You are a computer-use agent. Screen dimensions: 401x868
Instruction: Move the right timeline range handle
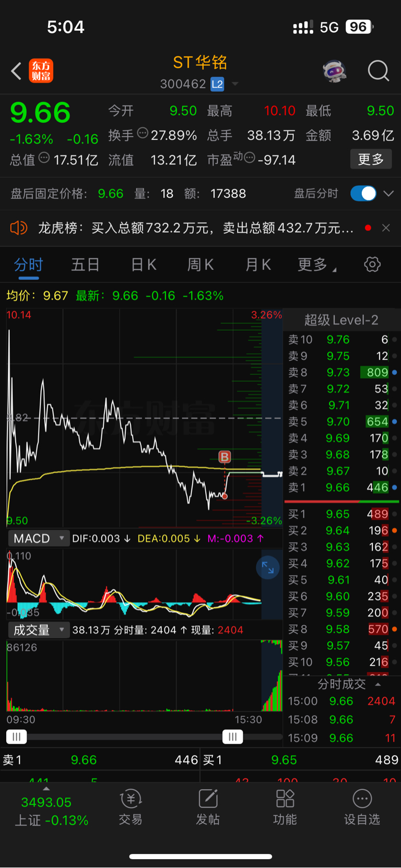pyautogui.click(x=232, y=737)
